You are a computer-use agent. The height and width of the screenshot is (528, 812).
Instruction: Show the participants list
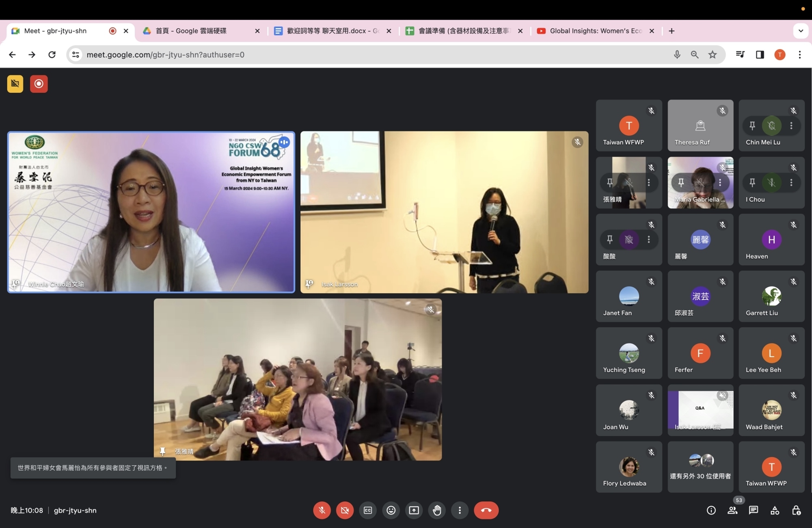[x=732, y=510]
